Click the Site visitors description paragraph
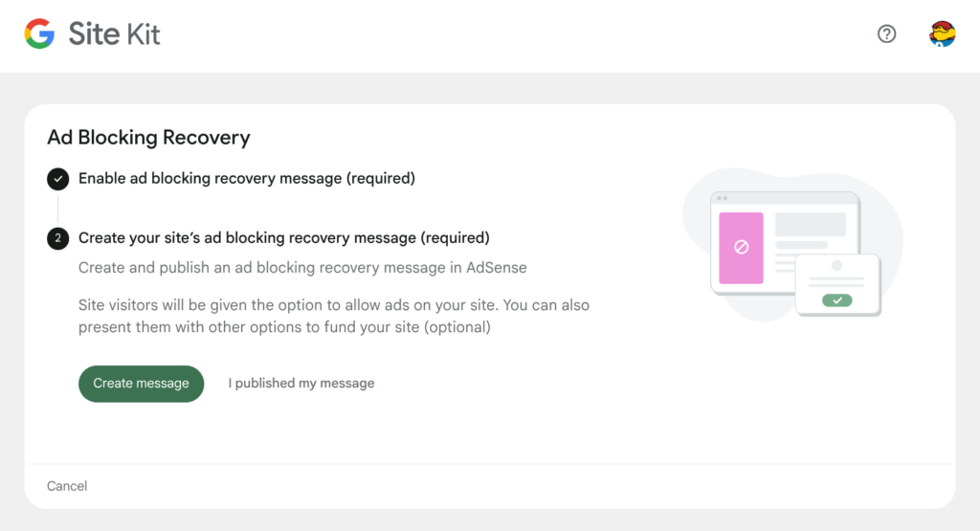This screenshot has height=531, width=980. (x=334, y=316)
